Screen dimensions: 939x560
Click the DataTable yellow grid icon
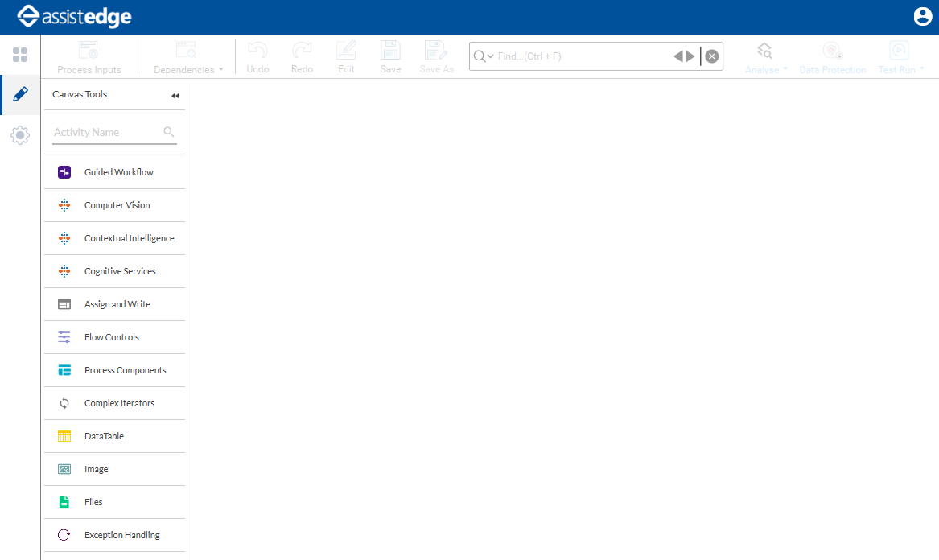(x=64, y=436)
